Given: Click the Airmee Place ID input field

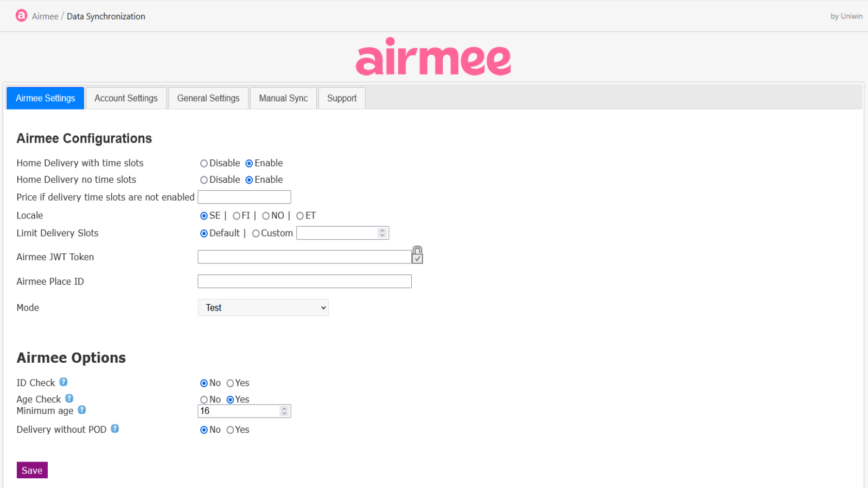Looking at the screenshot, I should (304, 281).
